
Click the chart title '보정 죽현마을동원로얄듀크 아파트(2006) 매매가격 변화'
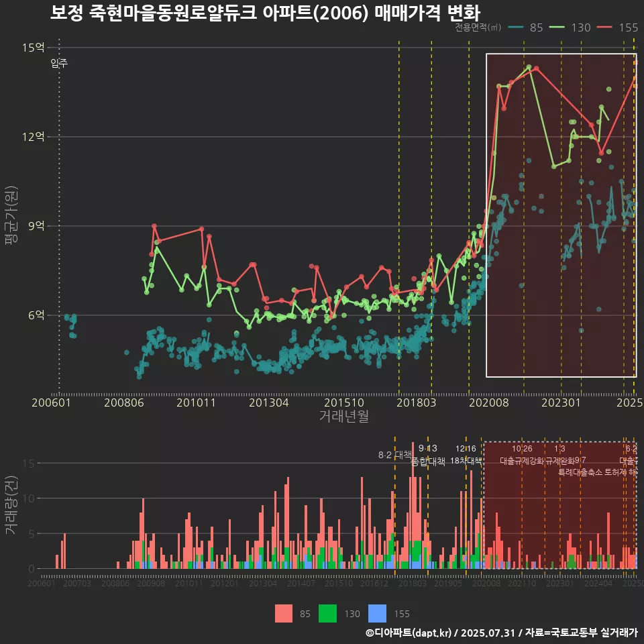tap(265, 13)
